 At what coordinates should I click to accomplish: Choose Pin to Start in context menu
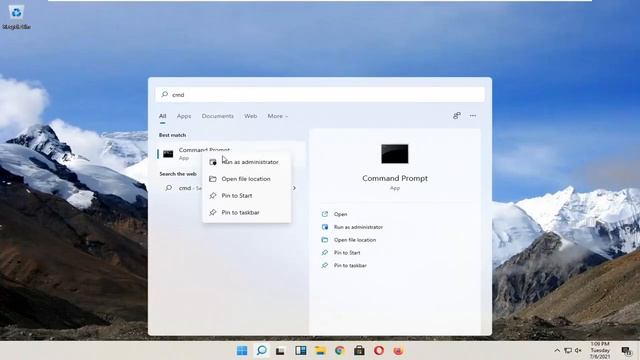tap(247, 196)
